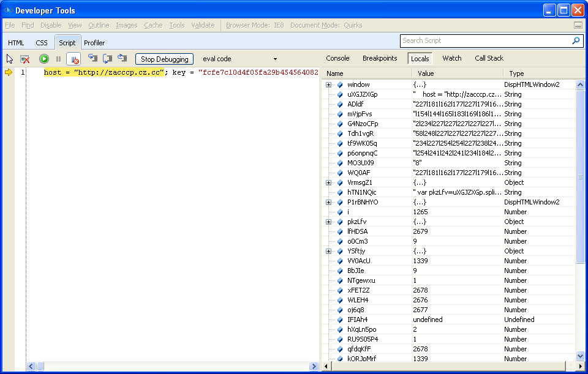Open the Call Stack tab
The height and width of the screenshot is (374, 588).
(x=489, y=58)
